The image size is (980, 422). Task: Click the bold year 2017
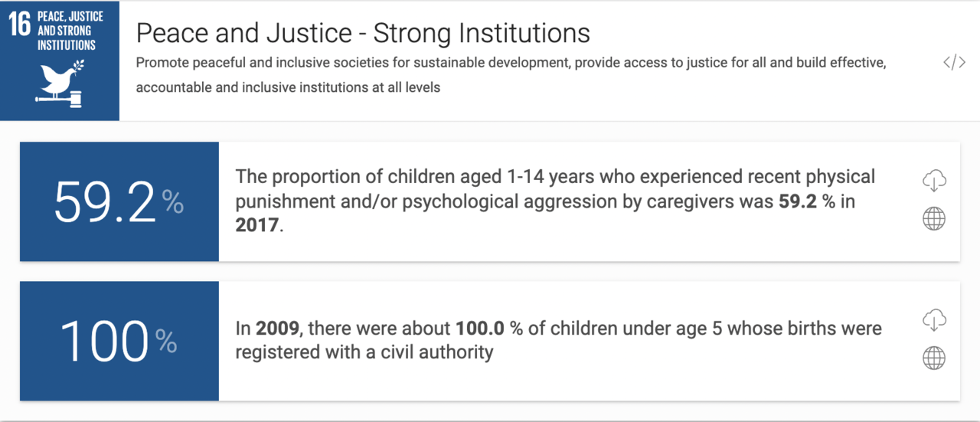256,226
